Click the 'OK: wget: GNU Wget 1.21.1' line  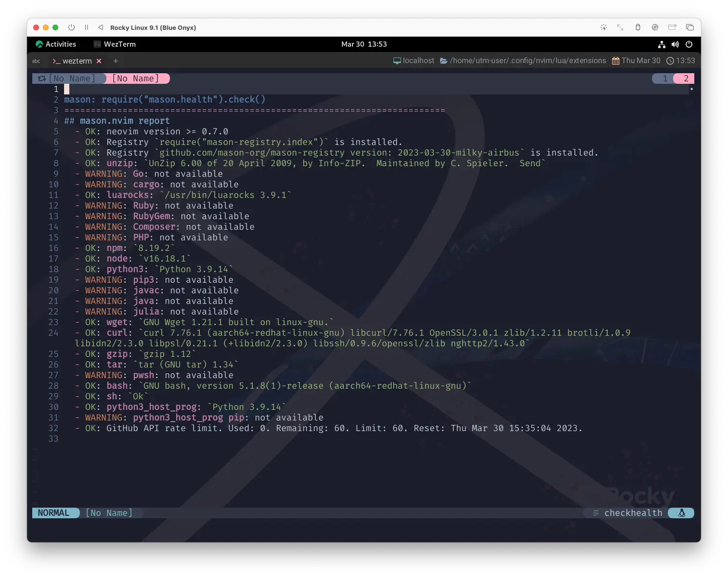[204, 322]
